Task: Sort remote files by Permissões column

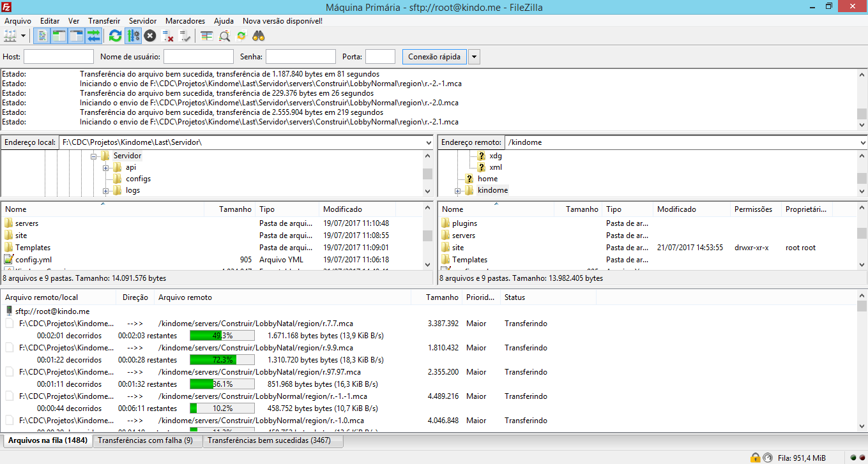Action: [756, 209]
